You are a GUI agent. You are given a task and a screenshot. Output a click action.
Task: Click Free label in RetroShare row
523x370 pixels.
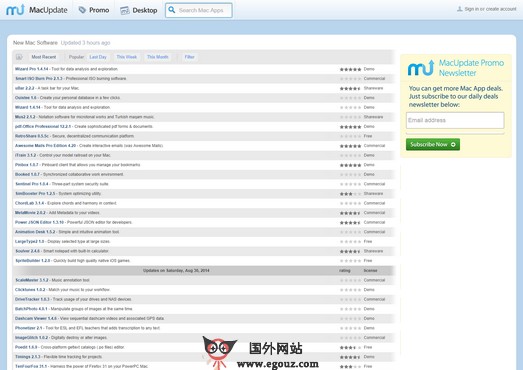coord(368,136)
